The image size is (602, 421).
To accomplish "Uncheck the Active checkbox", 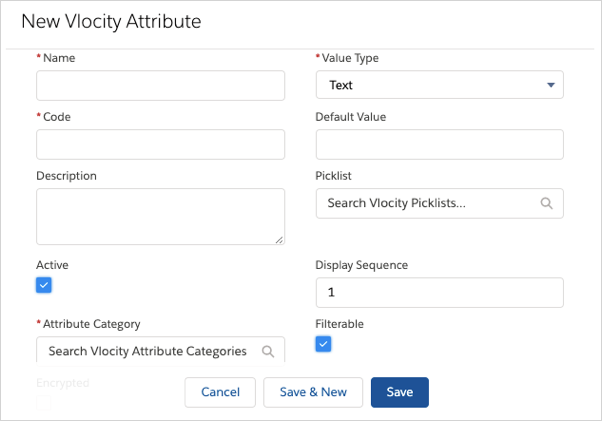I will point(44,285).
